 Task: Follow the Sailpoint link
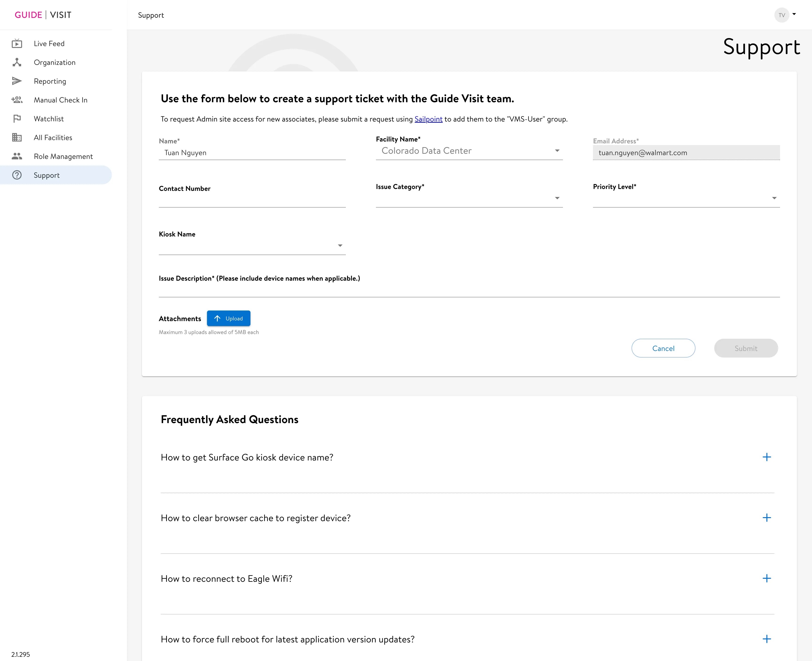click(429, 119)
